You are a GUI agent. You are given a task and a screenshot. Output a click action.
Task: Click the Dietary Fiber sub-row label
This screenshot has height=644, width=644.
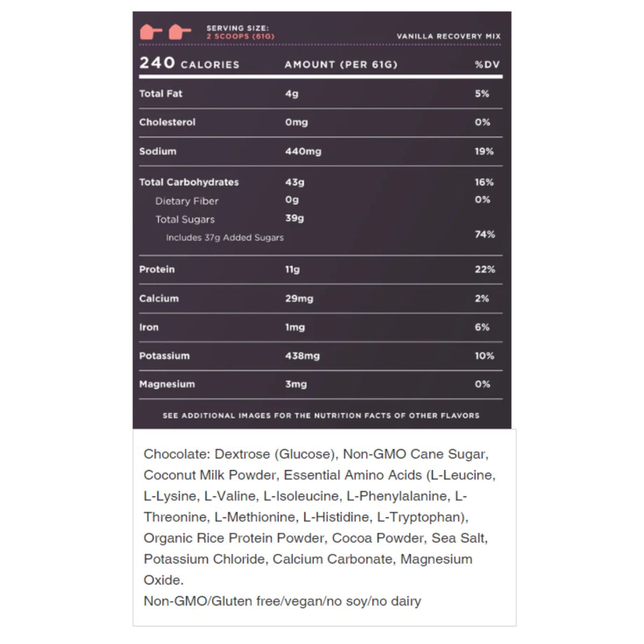186,201
